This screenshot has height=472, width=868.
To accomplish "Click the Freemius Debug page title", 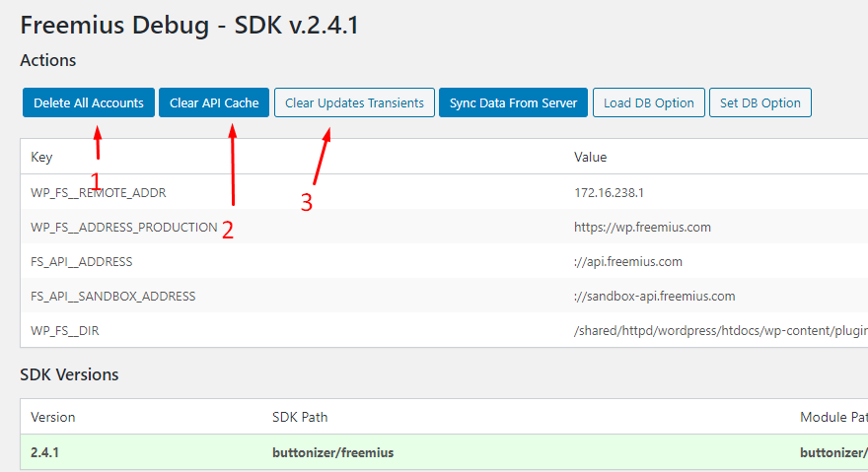I will click(x=189, y=26).
